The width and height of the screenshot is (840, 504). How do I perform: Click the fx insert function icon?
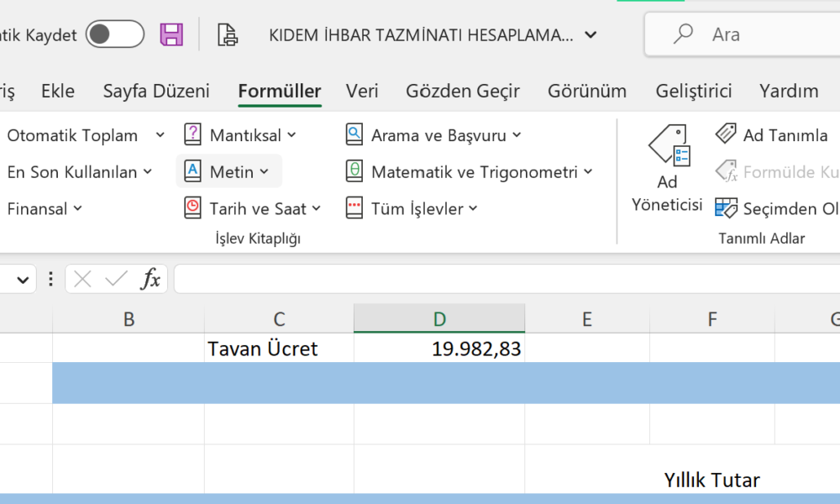tap(150, 278)
